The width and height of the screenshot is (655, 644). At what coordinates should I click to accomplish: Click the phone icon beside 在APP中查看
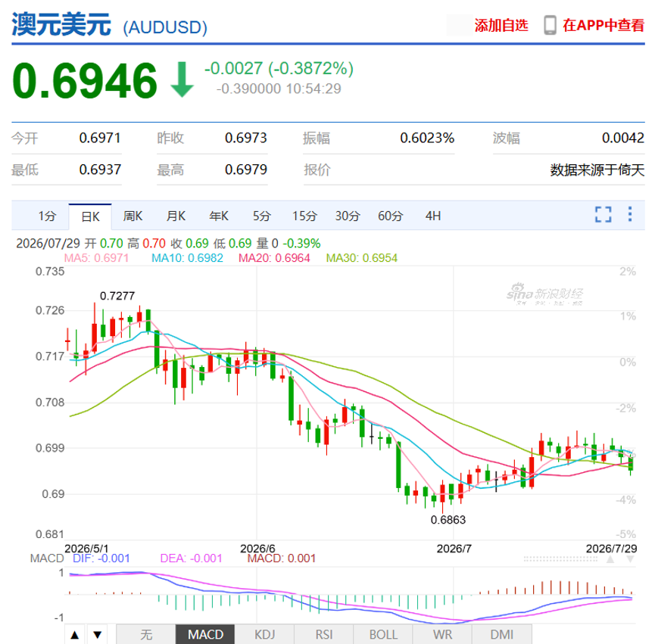coord(551,25)
